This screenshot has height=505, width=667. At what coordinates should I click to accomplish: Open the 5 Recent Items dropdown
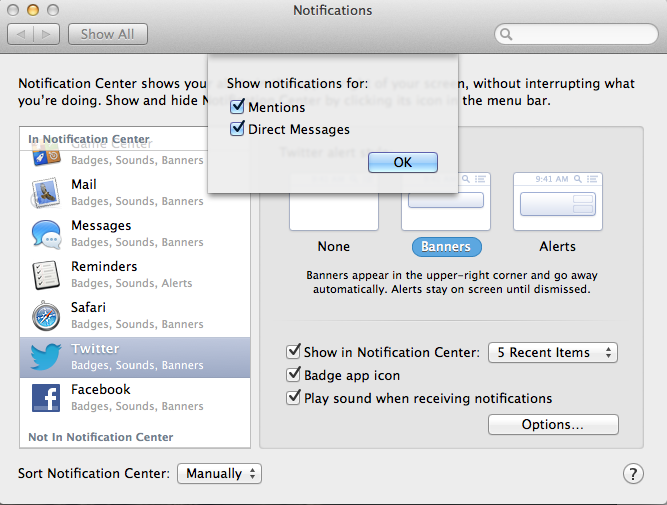click(553, 352)
